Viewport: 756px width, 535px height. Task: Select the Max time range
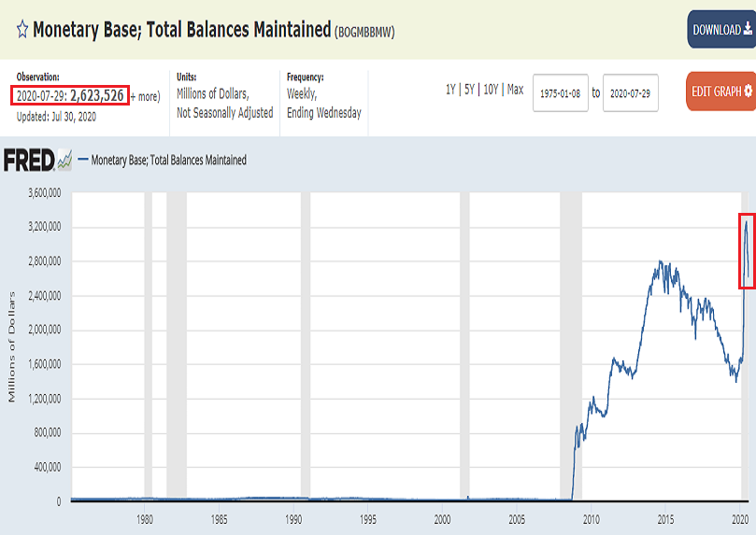(515, 90)
